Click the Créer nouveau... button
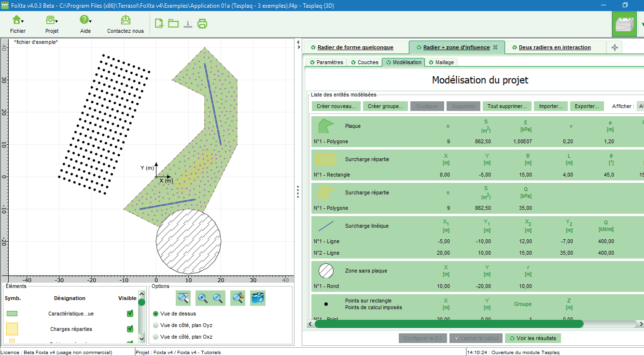The height and width of the screenshot is (356, 644). click(x=335, y=106)
